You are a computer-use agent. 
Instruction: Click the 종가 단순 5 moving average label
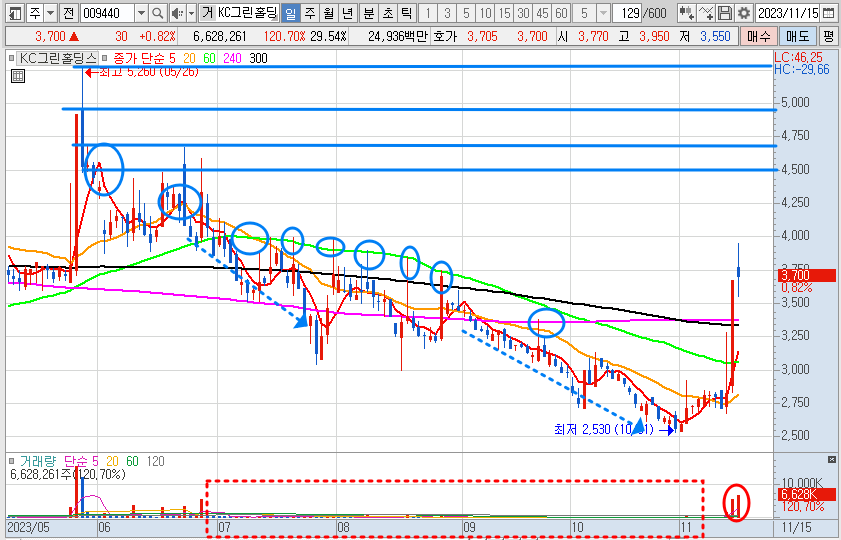pos(145,58)
